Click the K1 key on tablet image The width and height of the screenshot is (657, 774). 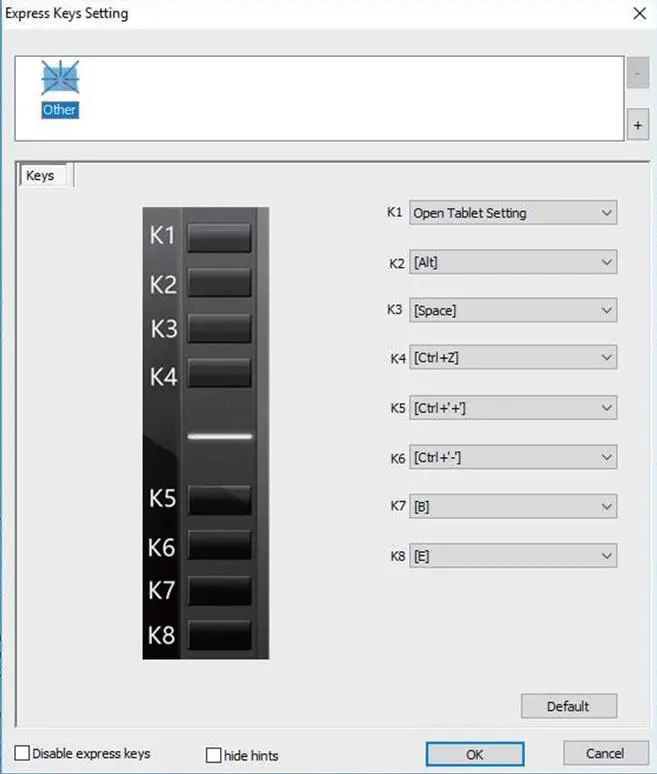click(219, 238)
